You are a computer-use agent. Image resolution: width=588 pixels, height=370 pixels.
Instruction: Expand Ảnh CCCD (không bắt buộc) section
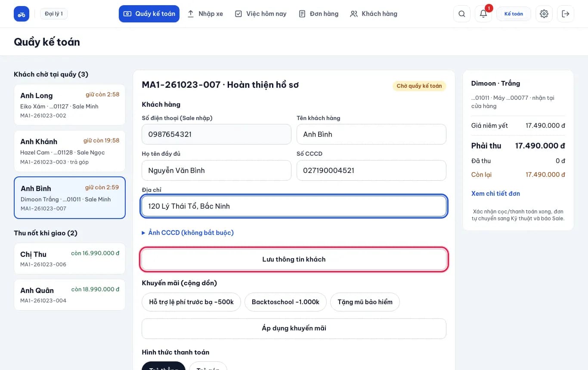[188, 233]
